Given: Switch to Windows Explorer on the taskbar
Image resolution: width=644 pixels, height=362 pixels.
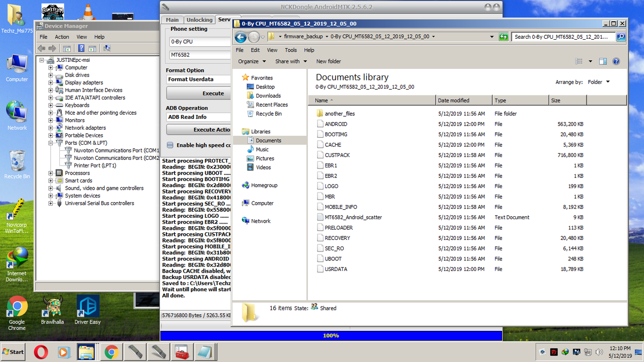Looking at the screenshot, I should [x=87, y=352].
